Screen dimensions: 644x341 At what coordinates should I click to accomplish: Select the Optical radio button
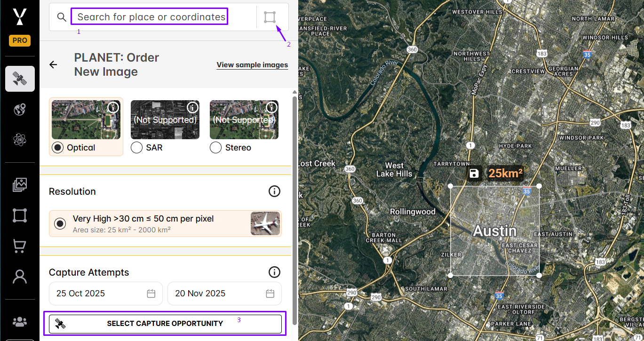[57, 148]
